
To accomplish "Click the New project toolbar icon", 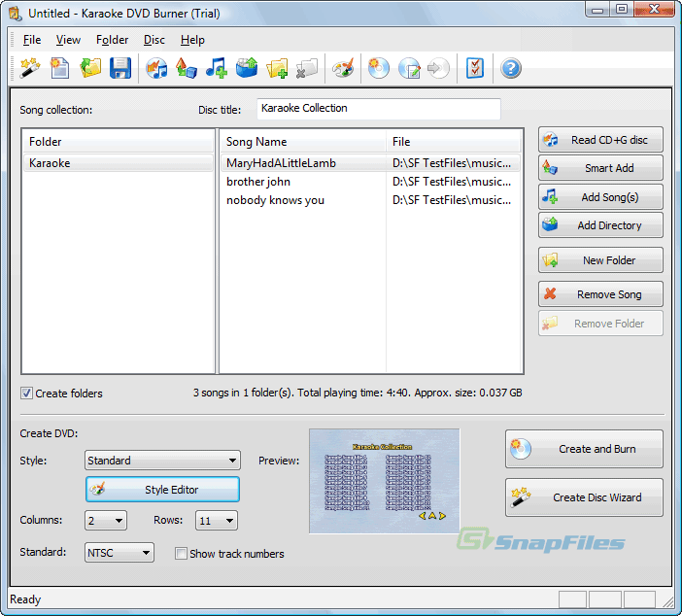I will click(x=59, y=68).
